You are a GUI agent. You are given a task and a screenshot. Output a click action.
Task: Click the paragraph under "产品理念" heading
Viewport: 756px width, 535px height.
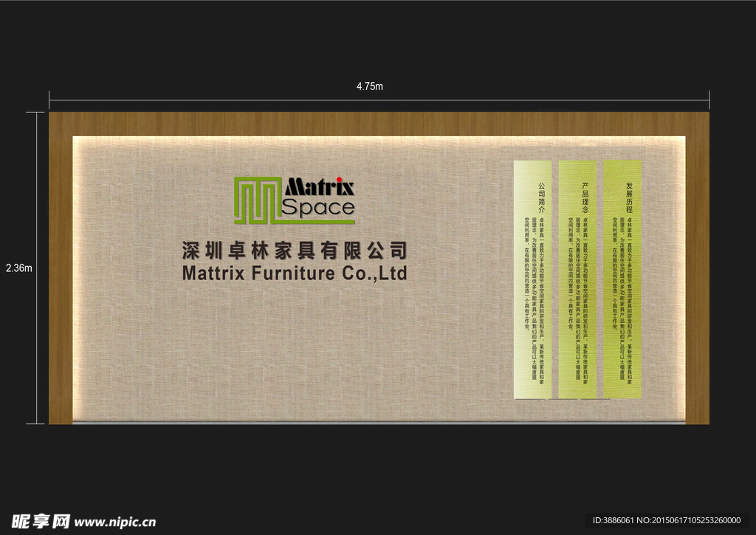click(578, 301)
